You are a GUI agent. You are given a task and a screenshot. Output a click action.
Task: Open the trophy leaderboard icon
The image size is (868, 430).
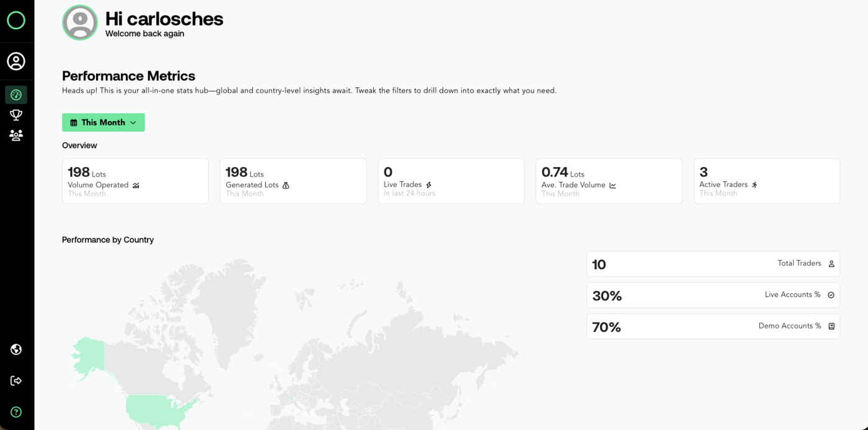pos(16,115)
